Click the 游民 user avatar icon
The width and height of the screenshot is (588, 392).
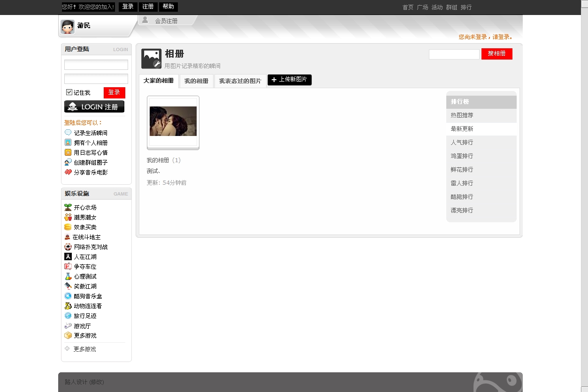point(68,27)
